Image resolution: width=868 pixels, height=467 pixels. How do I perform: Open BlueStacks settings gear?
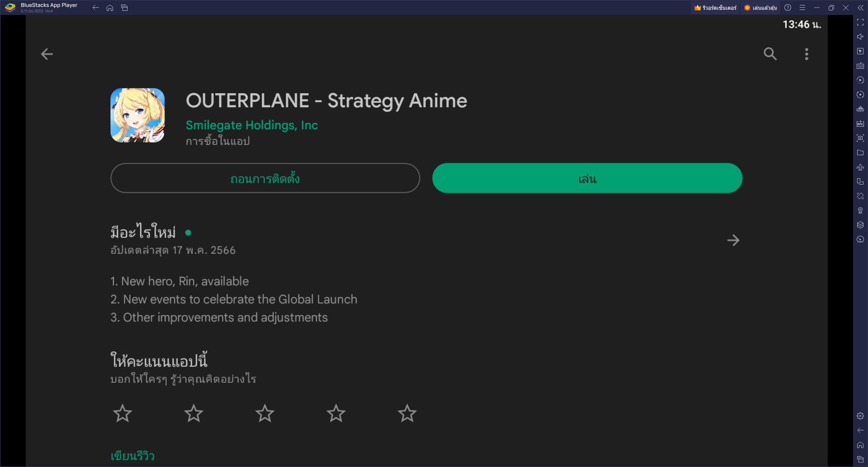pos(860,416)
